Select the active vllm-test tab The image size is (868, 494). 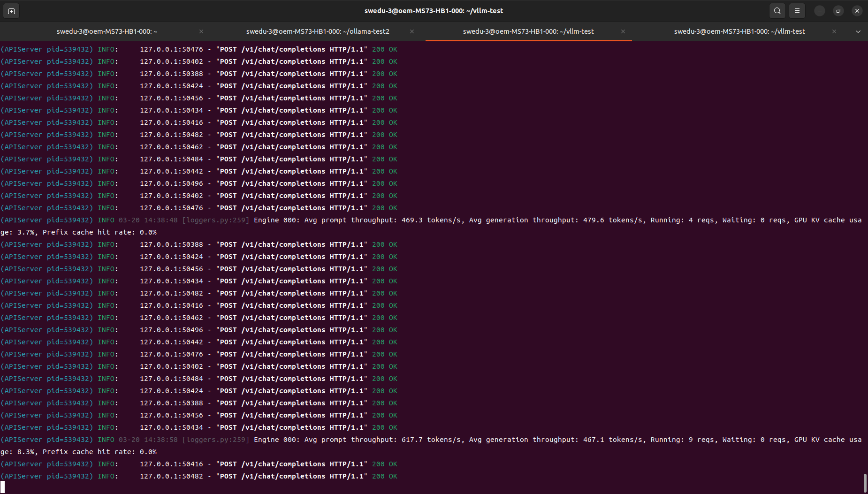528,31
